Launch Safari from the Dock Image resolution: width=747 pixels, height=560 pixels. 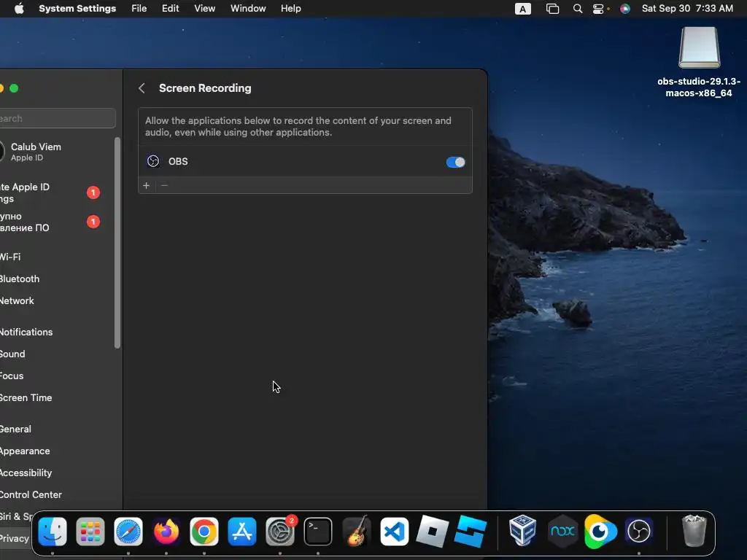pyautogui.click(x=128, y=532)
